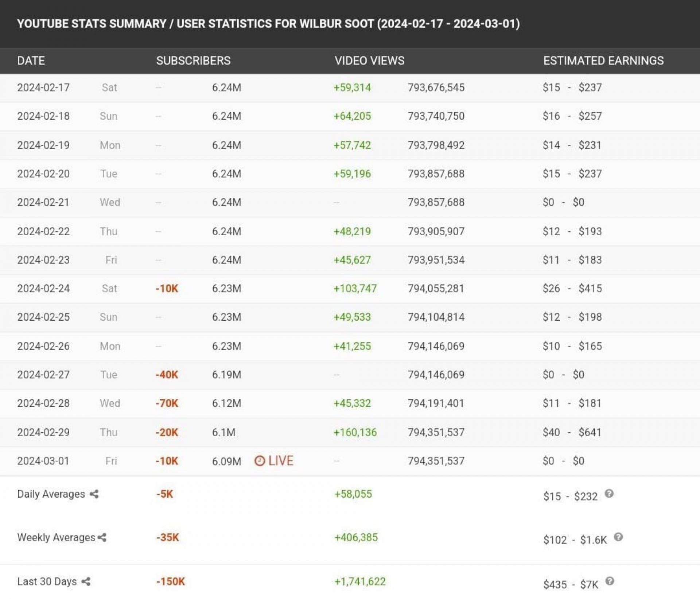This screenshot has height=599, width=700.
Task: Click total views 793,676,545
Action: [x=436, y=88]
